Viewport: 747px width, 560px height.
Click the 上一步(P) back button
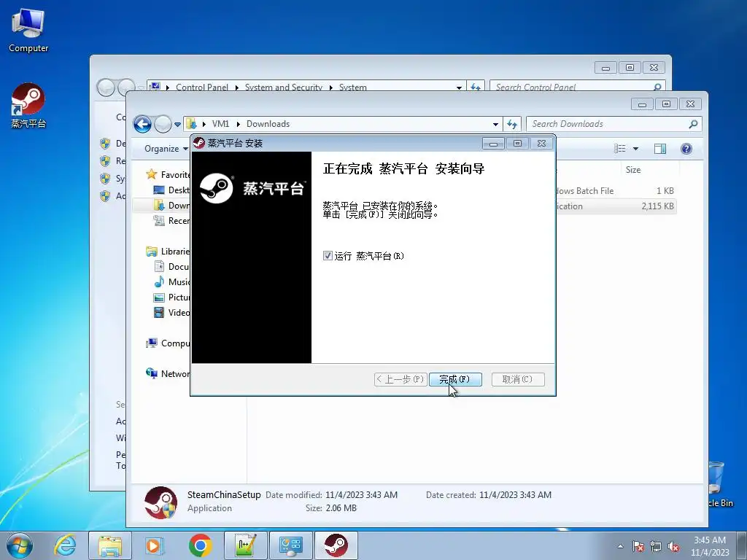400,379
